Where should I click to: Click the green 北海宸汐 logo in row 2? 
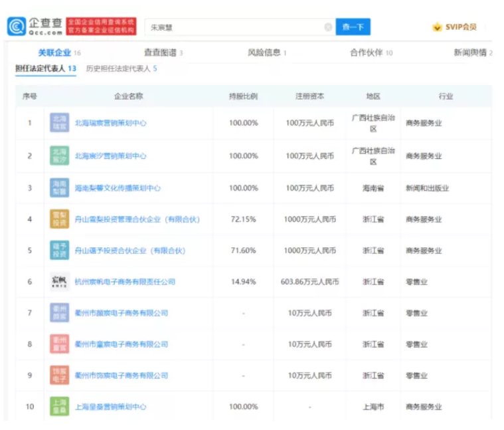click(59, 156)
